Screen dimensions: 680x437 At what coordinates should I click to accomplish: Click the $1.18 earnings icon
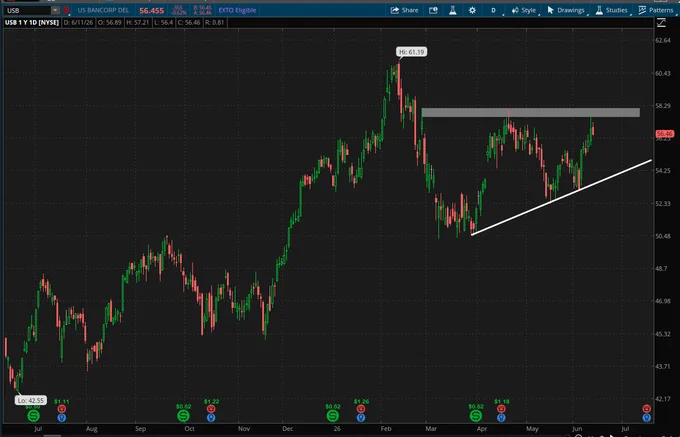(x=501, y=409)
